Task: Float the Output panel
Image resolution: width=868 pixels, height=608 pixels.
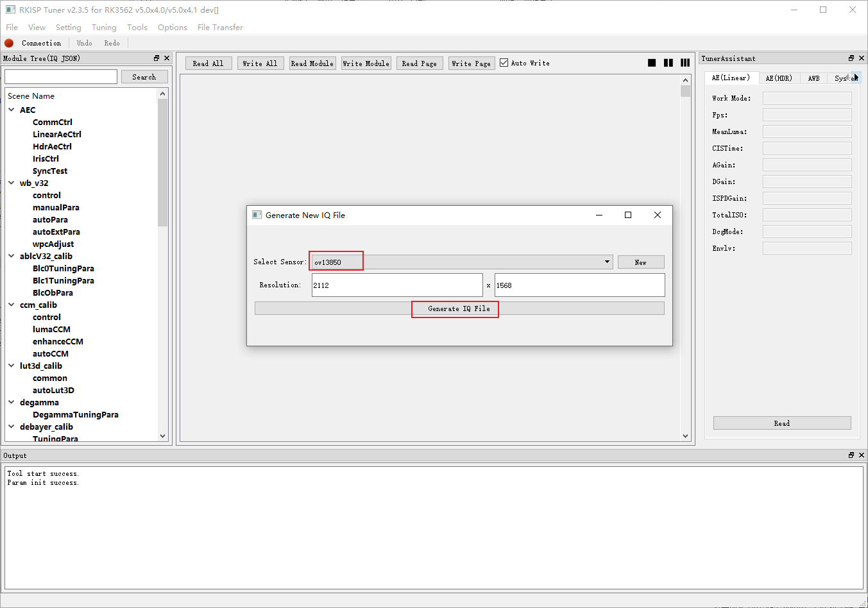Action: point(851,455)
